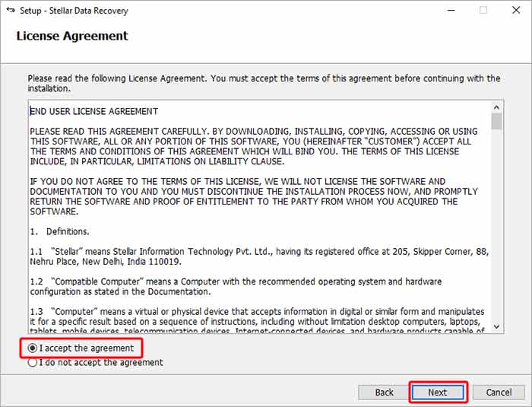The height and width of the screenshot is (407, 532).
Task: Click the "License Agreement" page title
Action: [x=72, y=36]
